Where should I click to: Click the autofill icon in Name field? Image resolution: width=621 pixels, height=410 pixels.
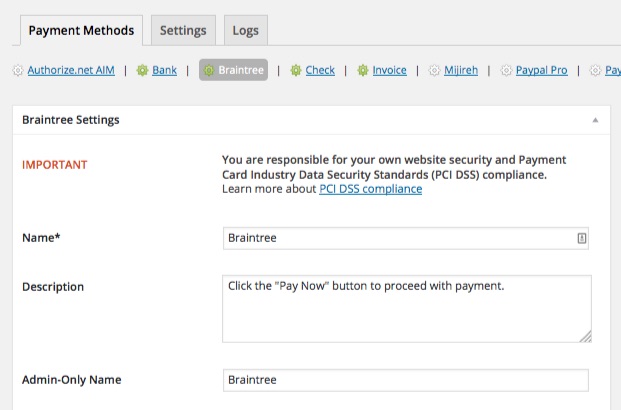tap(581, 238)
